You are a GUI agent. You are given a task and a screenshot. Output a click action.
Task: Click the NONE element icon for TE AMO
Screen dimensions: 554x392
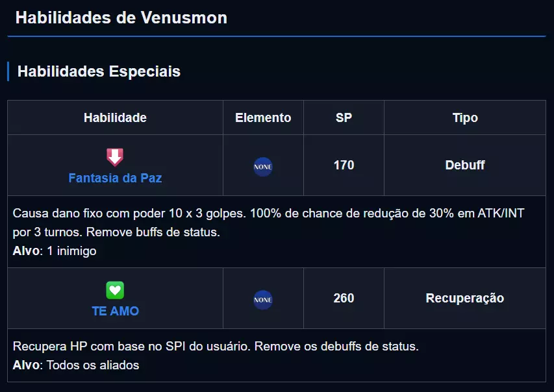(x=263, y=300)
